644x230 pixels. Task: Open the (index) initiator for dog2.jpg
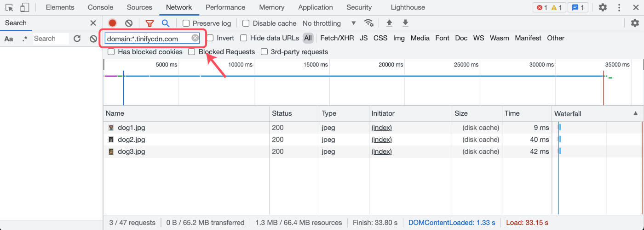[x=382, y=140]
